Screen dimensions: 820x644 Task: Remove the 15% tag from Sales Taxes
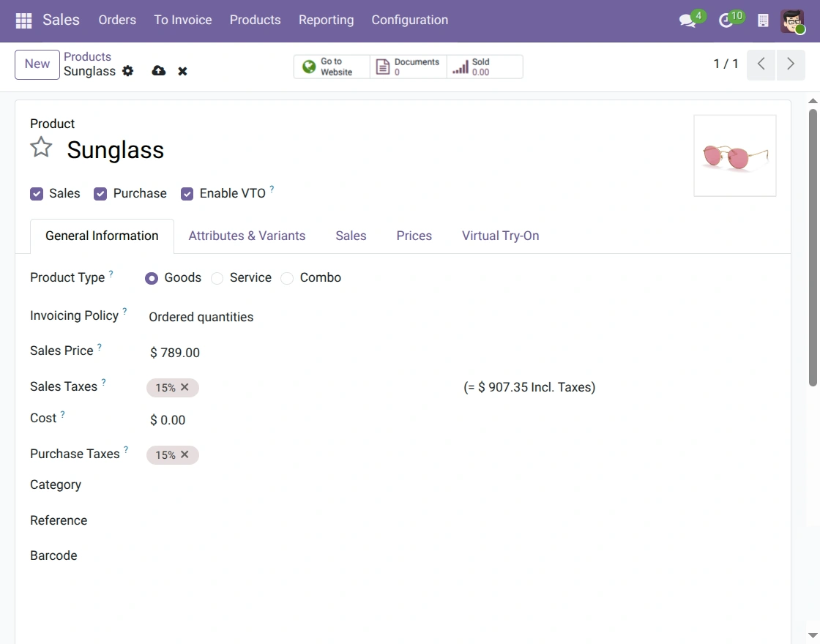(x=184, y=387)
